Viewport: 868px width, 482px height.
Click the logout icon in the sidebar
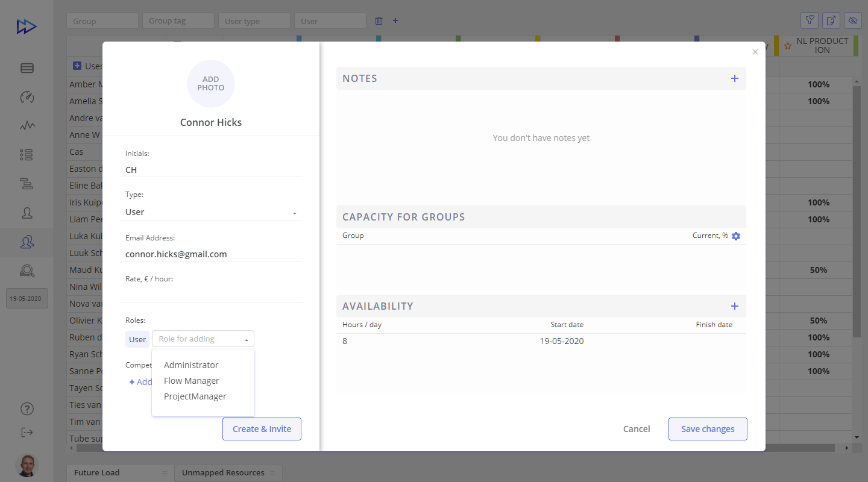click(27, 432)
